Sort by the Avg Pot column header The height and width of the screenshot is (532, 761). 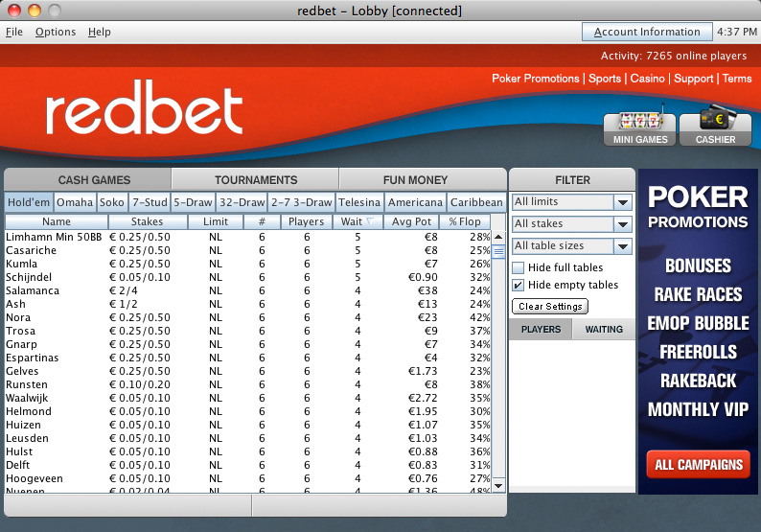click(x=411, y=221)
